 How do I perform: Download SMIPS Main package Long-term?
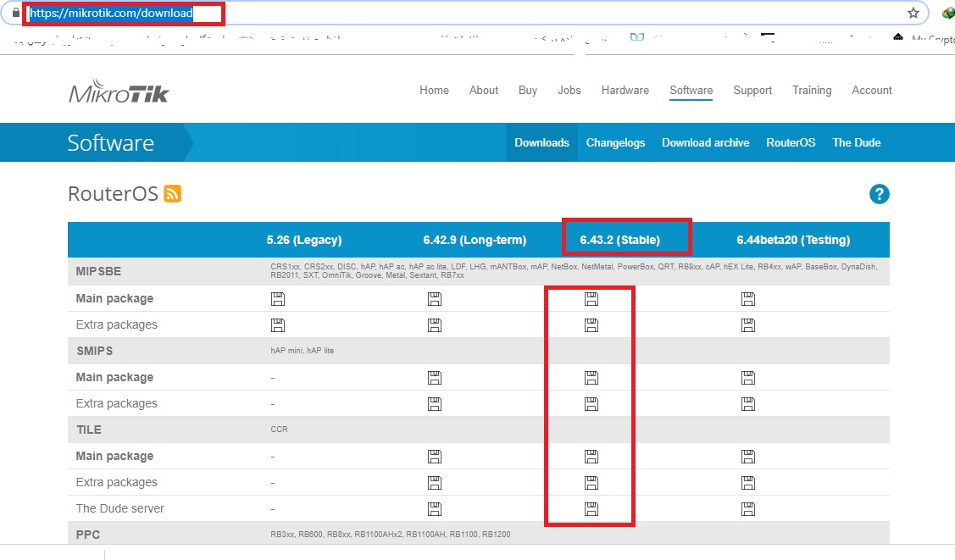click(x=434, y=378)
